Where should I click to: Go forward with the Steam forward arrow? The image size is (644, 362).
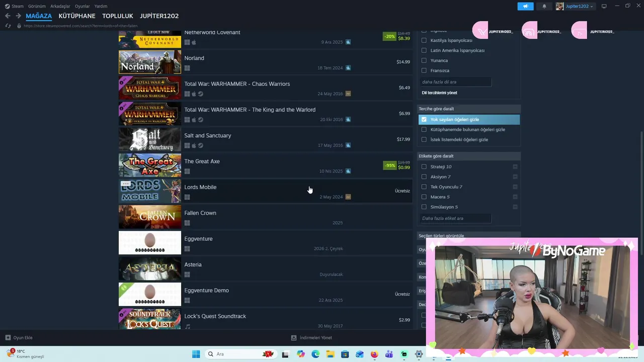click(x=18, y=16)
